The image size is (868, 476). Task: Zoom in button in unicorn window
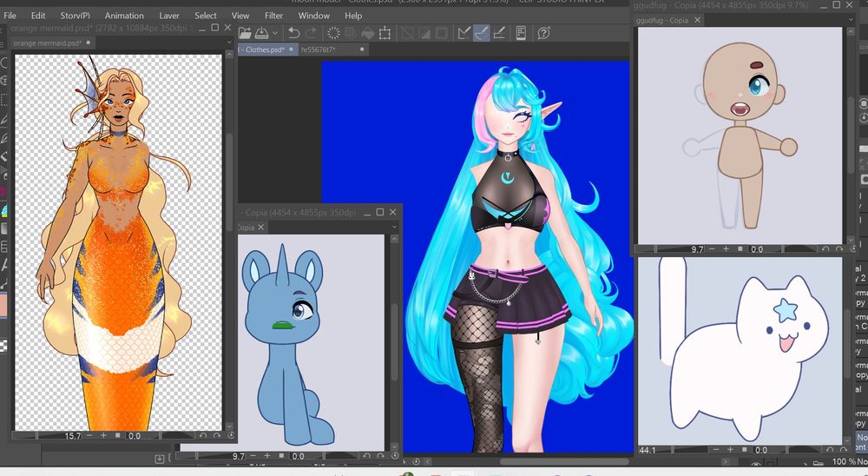click(267, 456)
